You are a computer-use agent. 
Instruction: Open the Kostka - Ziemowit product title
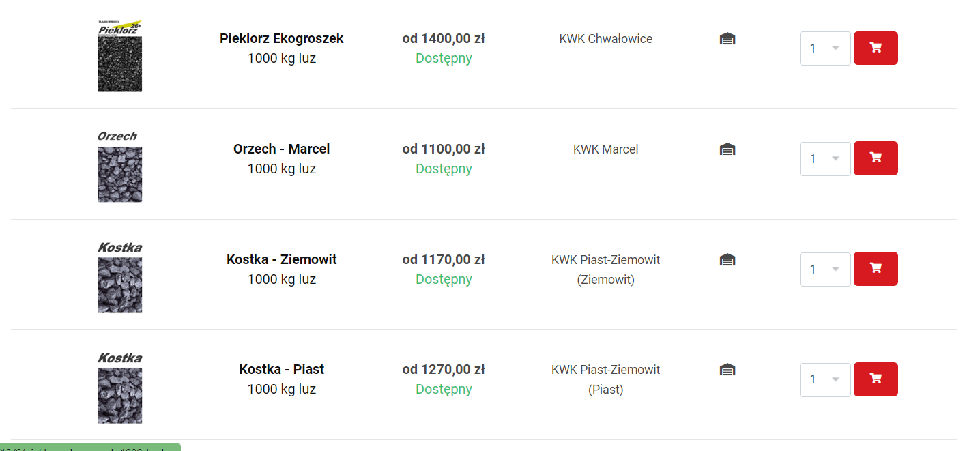tap(281, 259)
